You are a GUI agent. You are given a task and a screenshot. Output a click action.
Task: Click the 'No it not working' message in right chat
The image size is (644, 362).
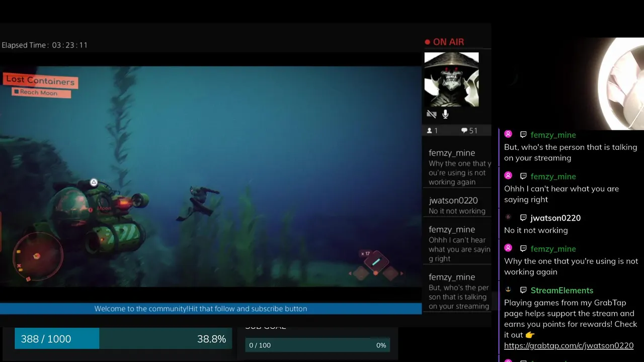(x=536, y=230)
